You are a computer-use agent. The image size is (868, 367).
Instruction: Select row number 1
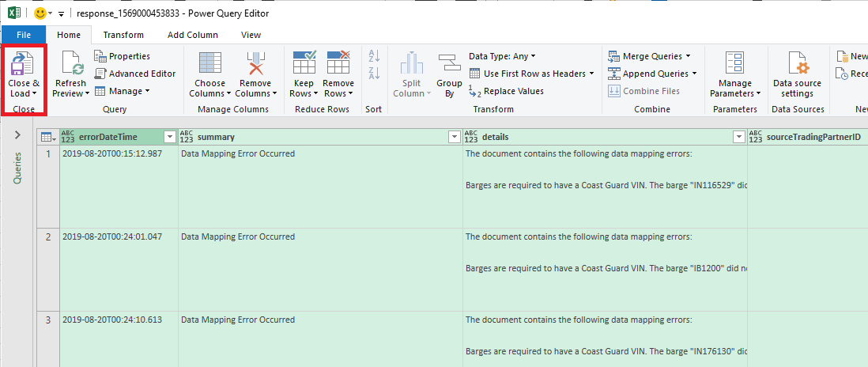tap(48, 187)
